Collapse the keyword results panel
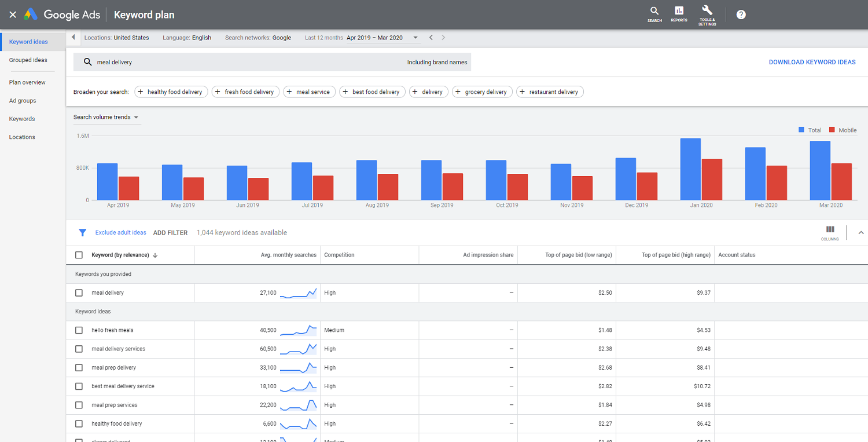868x442 pixels. coord(861,232)
